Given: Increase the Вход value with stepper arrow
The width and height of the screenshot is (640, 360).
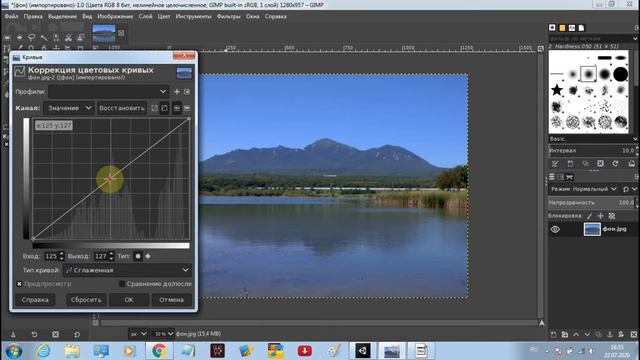Looking at the screenshot, I should pyautogui.click(x=62, y=254).
